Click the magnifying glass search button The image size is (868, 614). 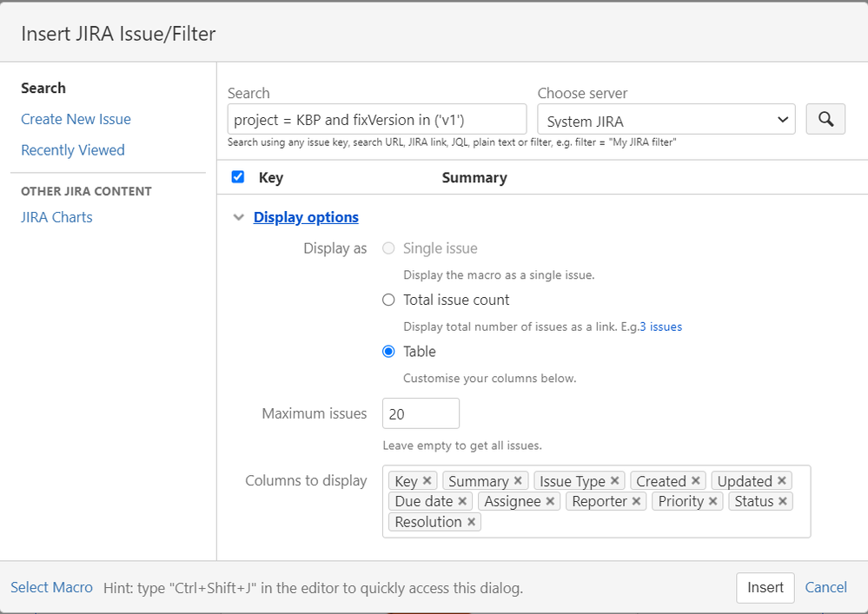coord(825,119)
